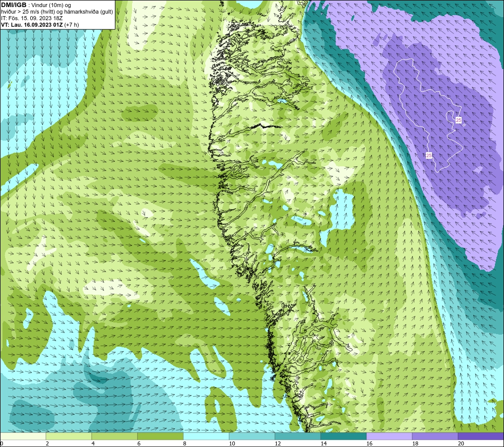Click the legend tick label '20'
This screenshot has height=447, width=504.
[x=461, y=443]
